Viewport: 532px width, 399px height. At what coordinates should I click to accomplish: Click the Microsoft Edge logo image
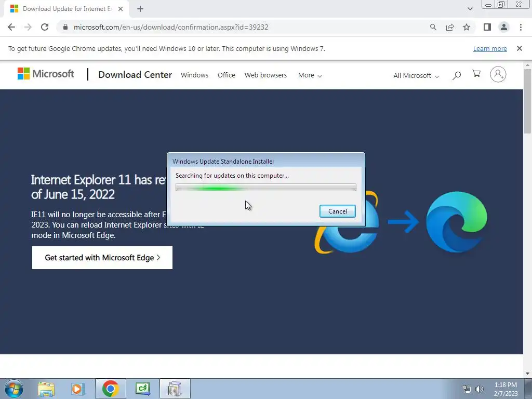[x=456, y=222]
